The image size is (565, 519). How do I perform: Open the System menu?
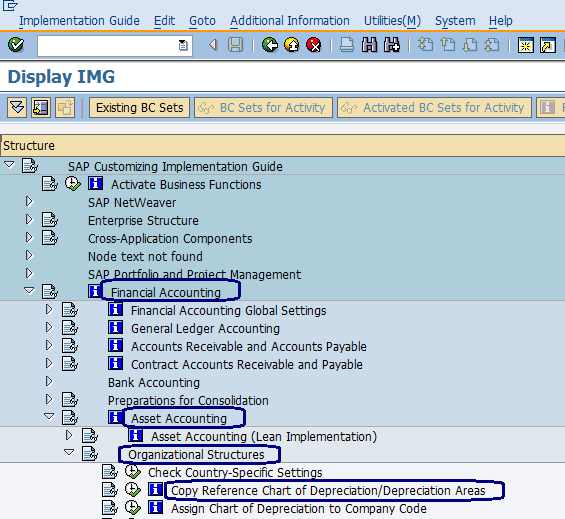pos(455,21)
